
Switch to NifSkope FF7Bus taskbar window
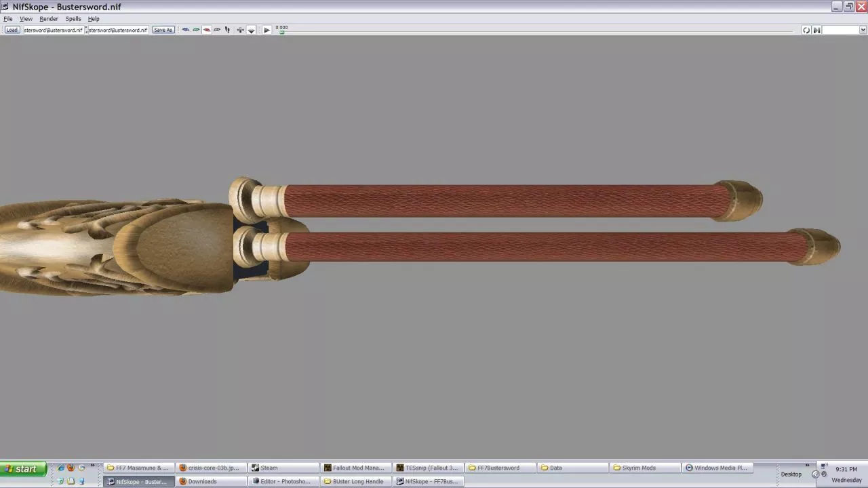pos(428,481)
